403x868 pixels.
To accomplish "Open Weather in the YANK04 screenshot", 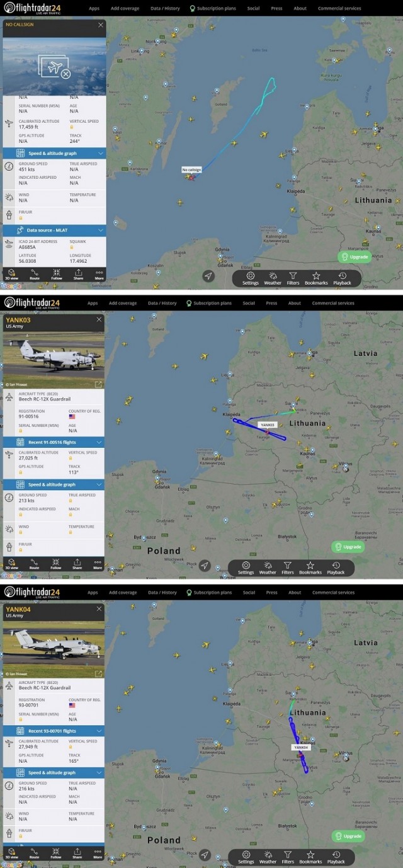I will click(x=268, y=857).
